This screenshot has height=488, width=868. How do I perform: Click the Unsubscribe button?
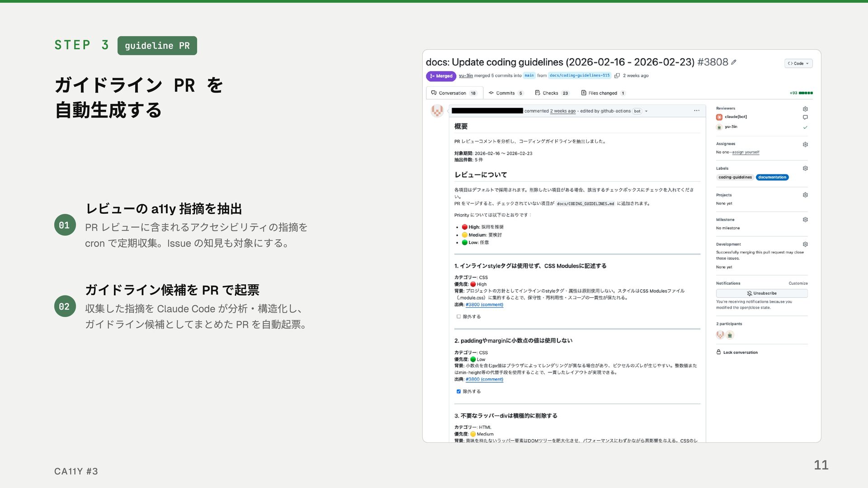[x=762, y=293]
